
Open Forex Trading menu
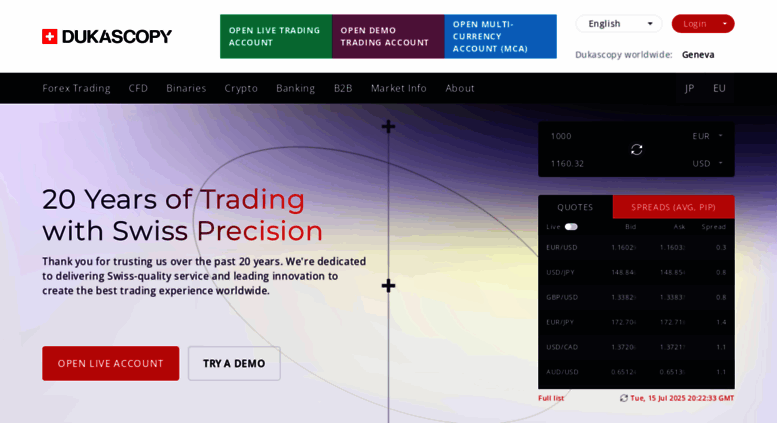[76, 88]
